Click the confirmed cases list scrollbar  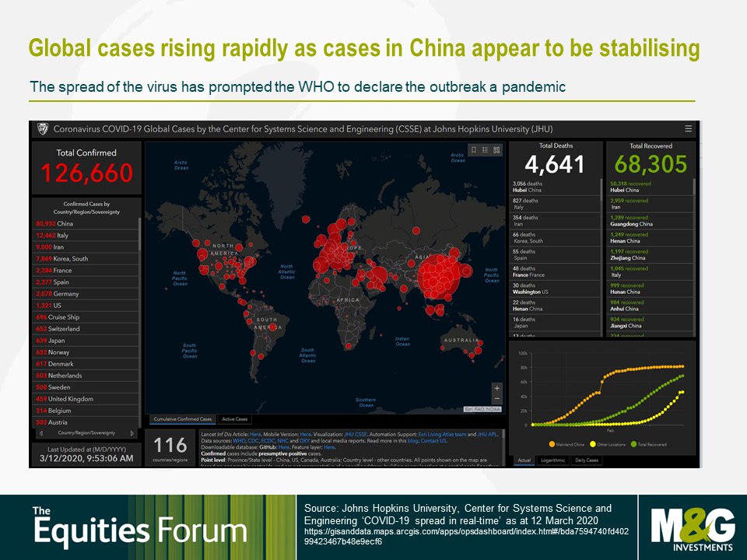pos(139,234)
